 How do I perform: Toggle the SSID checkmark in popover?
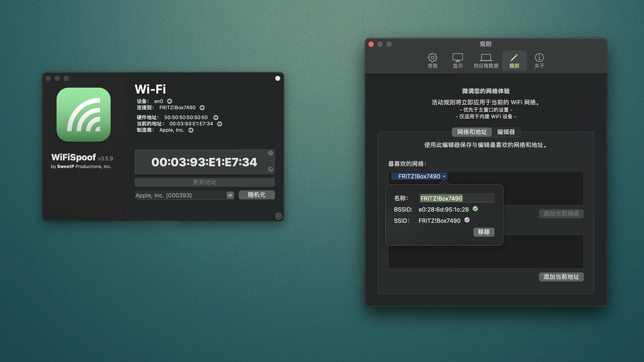pyautogui.click(x=467, y=220)
